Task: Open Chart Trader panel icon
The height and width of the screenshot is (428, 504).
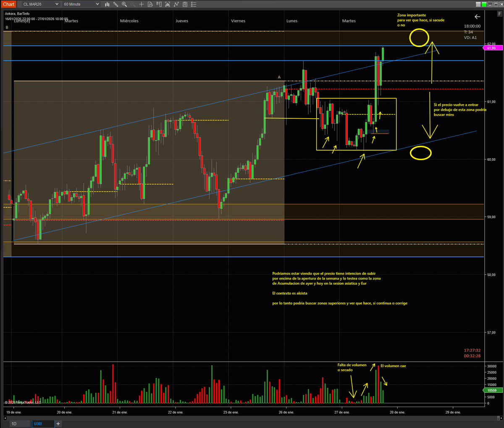Action: click(x=159, y=4)
